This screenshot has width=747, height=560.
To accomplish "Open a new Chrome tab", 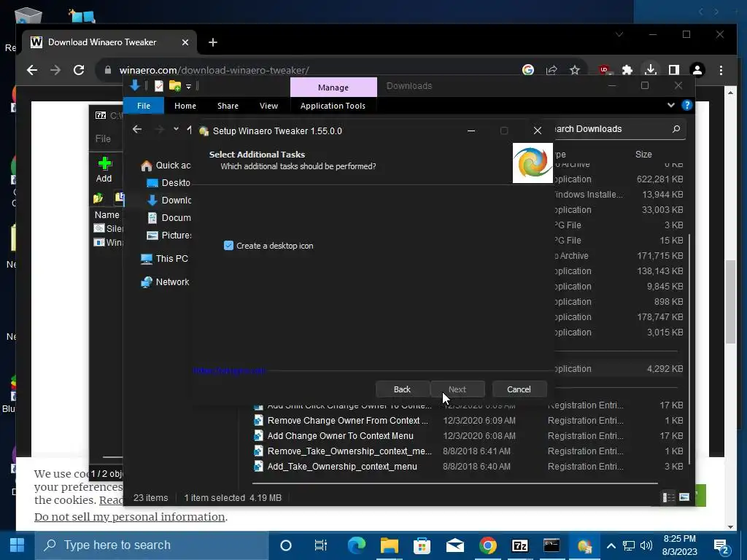I will click(213, 42).
